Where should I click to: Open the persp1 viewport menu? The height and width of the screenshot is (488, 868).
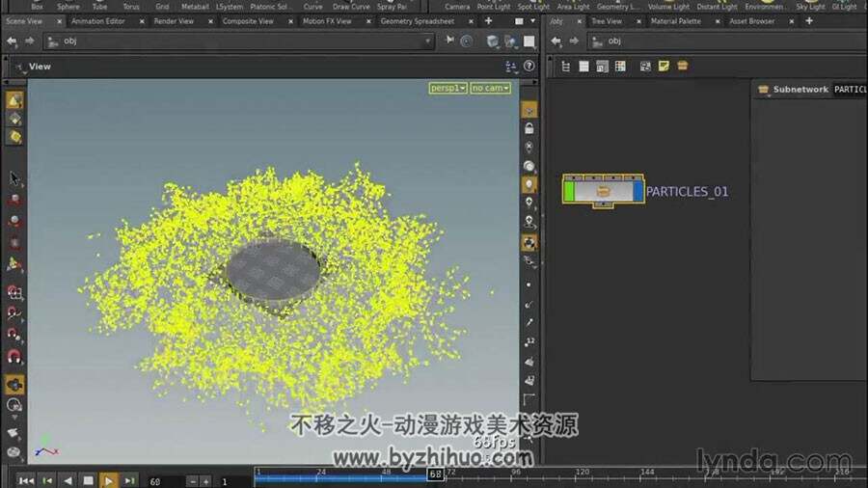[x=448, y=88]
